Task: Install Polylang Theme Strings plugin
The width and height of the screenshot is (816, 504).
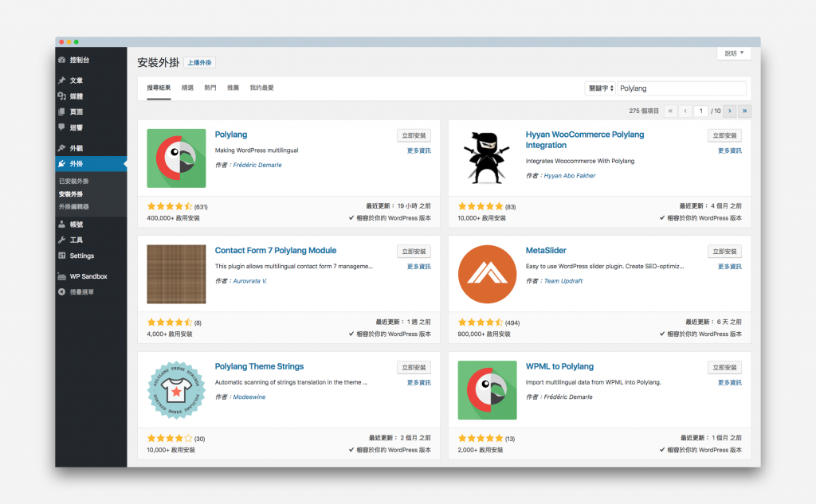Action: coord(414,368)
